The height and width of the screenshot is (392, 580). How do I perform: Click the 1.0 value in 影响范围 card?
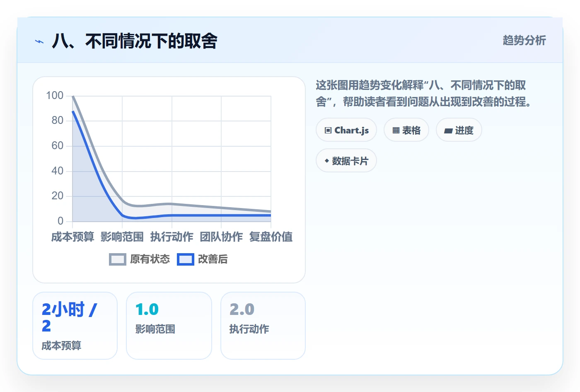(147, 310)
